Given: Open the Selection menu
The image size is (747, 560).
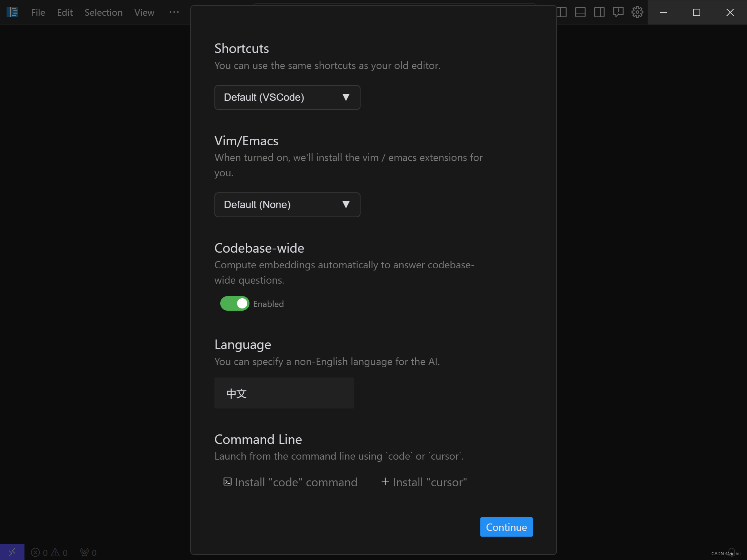Looking at the screenshot, I should (103, 12).
